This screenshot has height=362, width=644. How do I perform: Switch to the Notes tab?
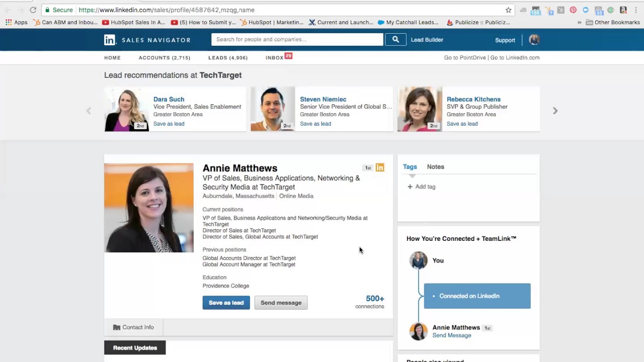[435, 167]
